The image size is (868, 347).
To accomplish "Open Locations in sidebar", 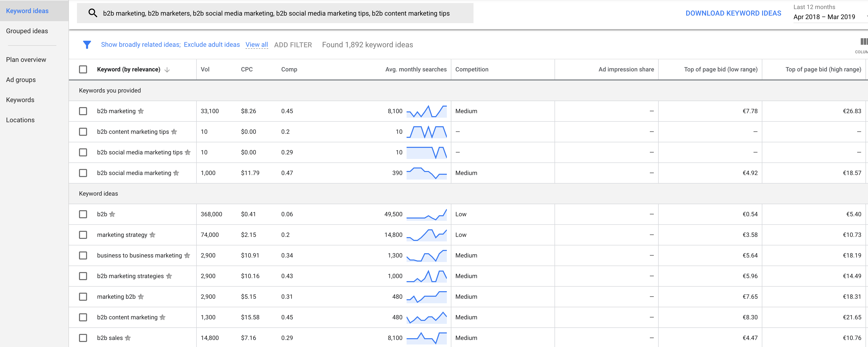I will 20,120.
